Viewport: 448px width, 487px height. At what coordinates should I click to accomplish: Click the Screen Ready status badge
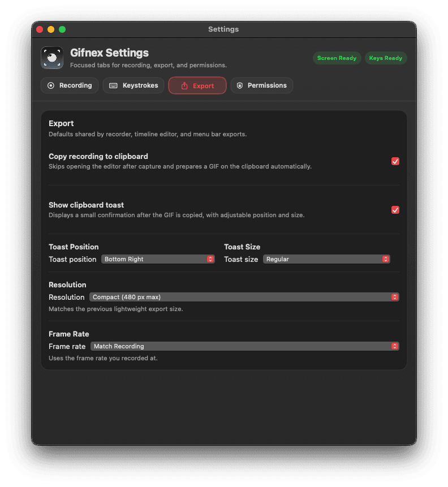click(x=337, y=58)
